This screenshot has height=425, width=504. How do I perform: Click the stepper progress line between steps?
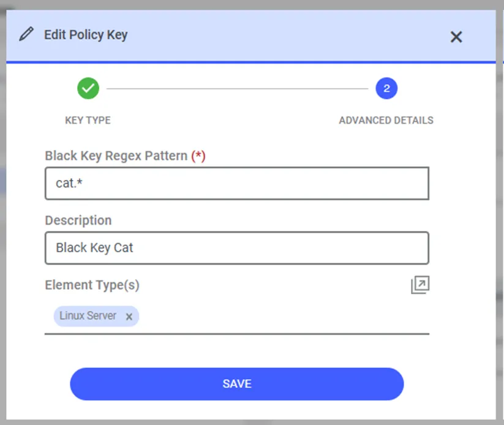(x=237, y=88)
